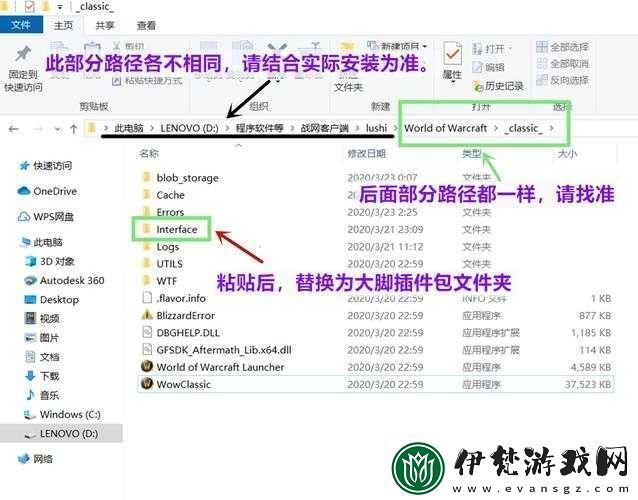Click the WowClassic application icon
This screenshot has height=500, width=638.
coord(146,383)
